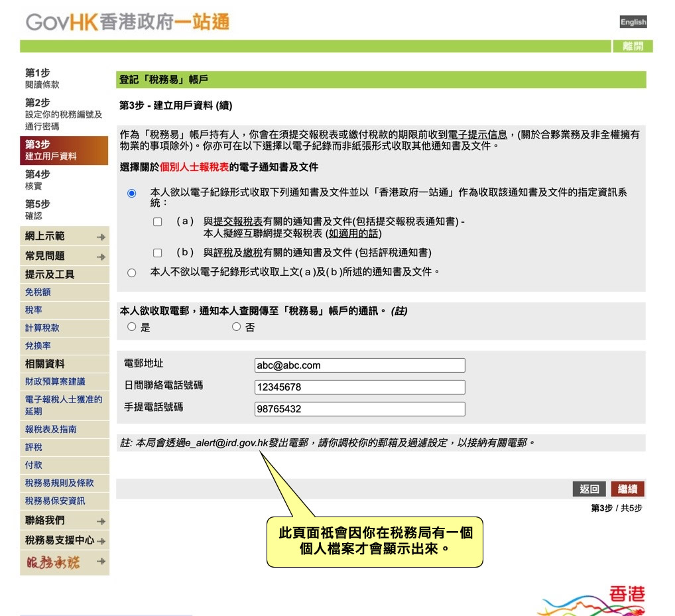Screen dimensions: 675x616
Task: Open the 付款 sidebar link
Action: (x=34, y=465)
